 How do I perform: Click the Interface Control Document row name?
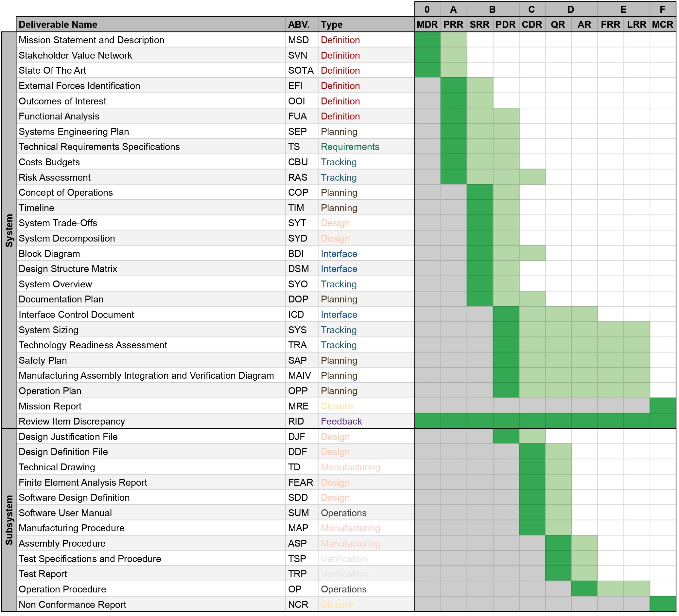click(x=77, y=315)
